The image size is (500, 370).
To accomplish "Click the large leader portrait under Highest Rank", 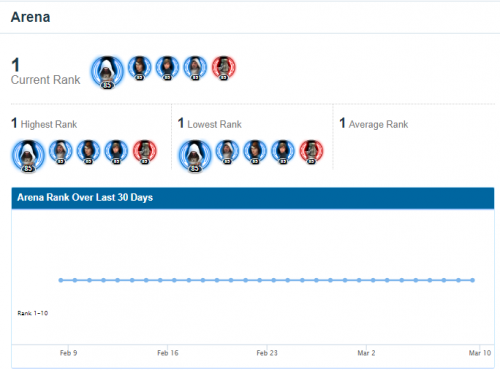I will [28, 156].
